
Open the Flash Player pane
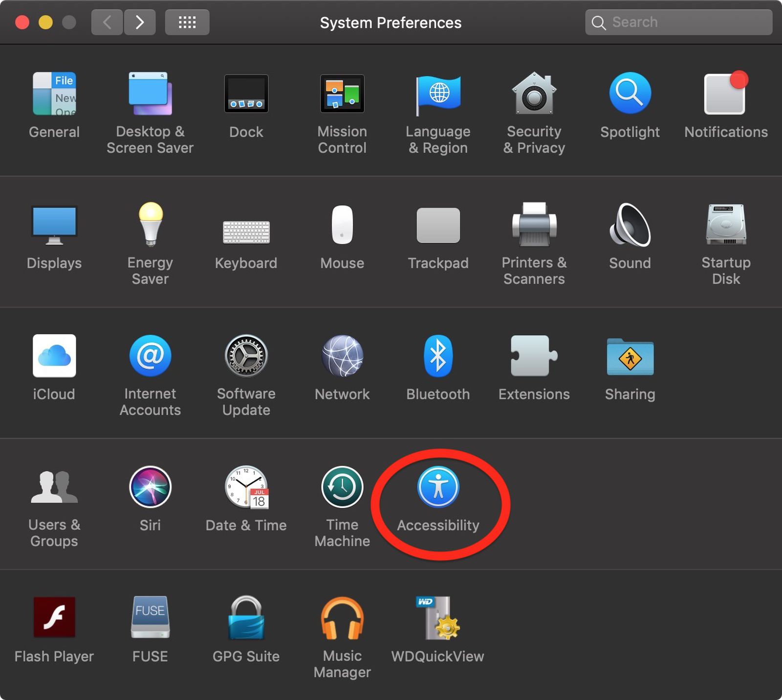(x=54, y=618)
